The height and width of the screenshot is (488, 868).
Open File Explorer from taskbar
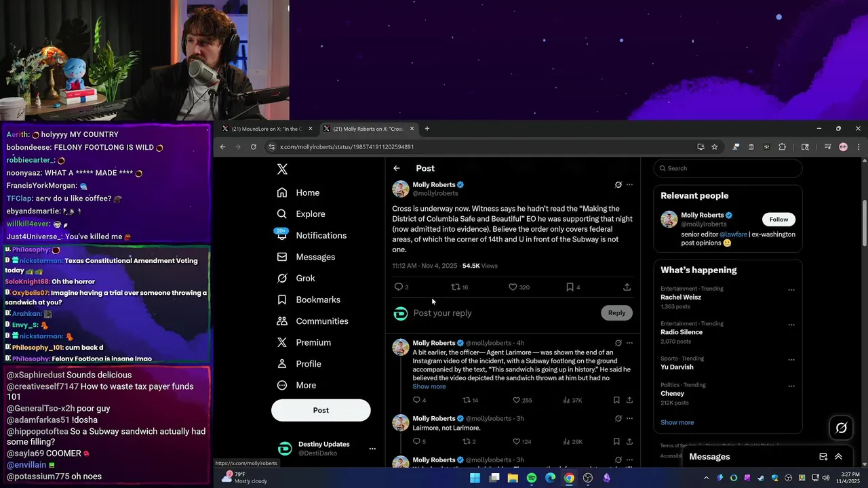pyautogui.click(x=513, y=478)
